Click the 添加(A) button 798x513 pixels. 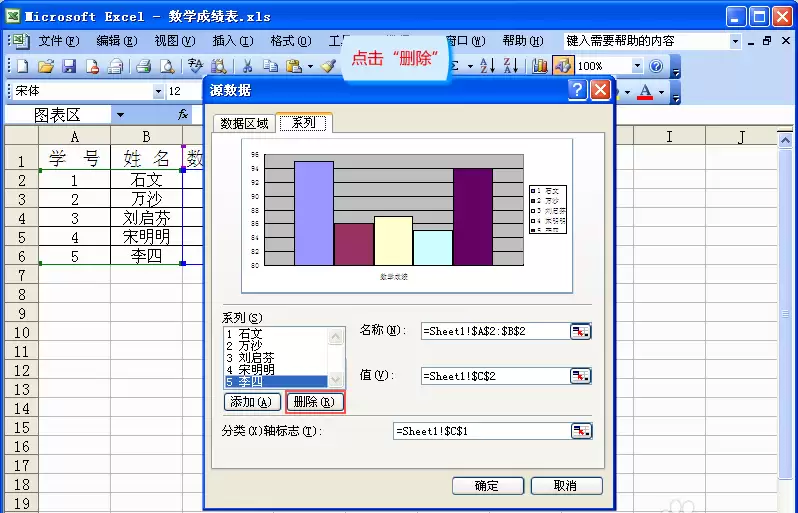pyautogui.click(x=252, y=402)
